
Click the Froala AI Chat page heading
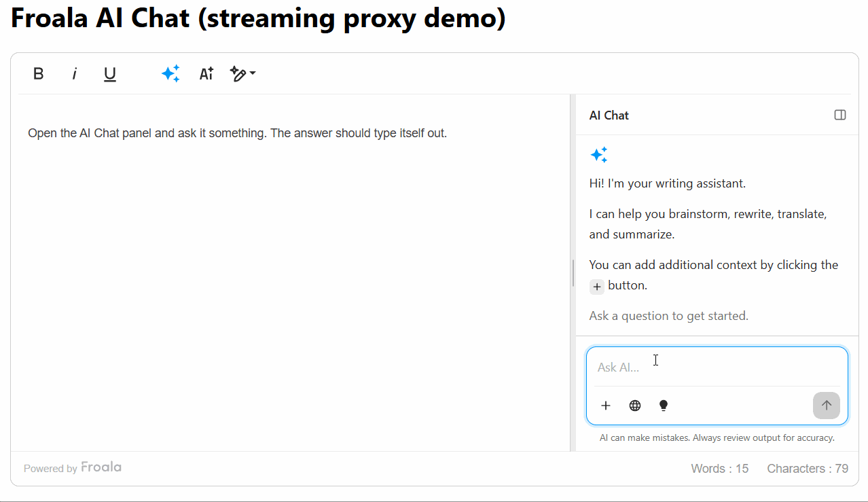258,18
